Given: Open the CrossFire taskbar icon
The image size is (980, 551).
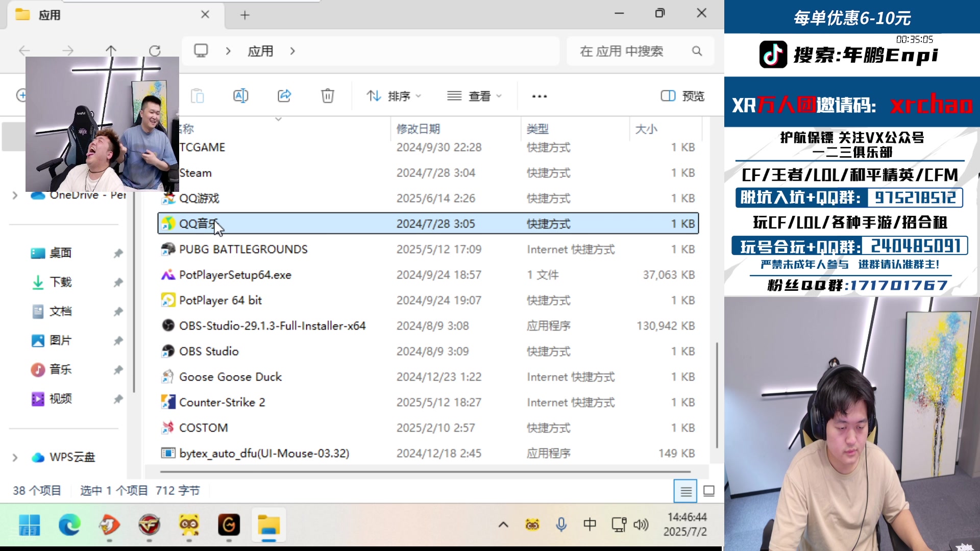Looking at the screenshot, I should [x=149, y=525].
